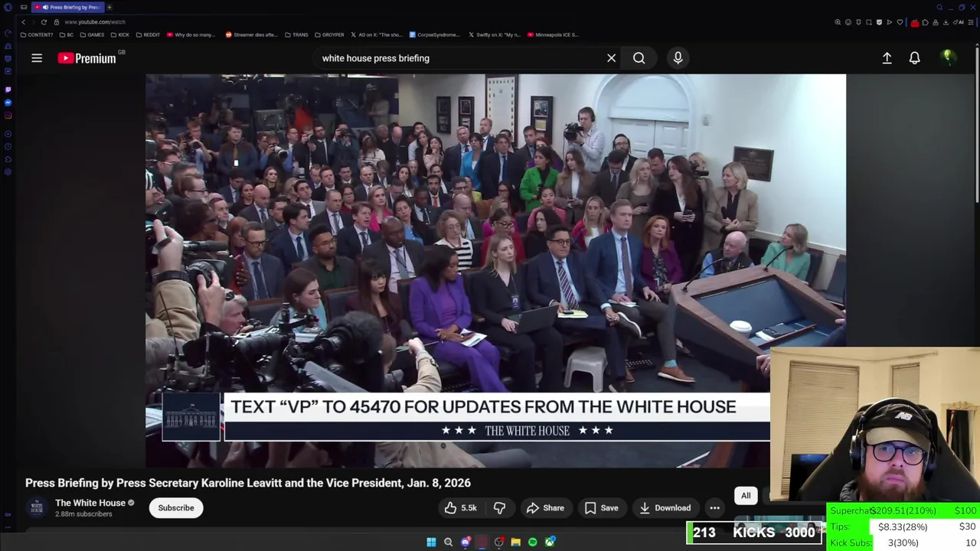The height and width of the screenshot is (551, 980).
Task: Open the BC bookmarks folder
Action: (66, 34)
